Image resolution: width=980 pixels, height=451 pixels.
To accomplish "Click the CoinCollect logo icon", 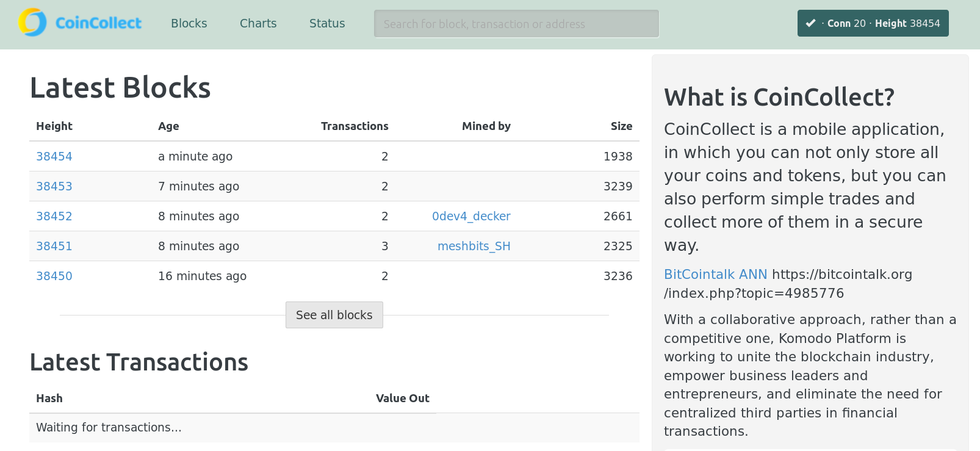I will click(x=32, y=23).
